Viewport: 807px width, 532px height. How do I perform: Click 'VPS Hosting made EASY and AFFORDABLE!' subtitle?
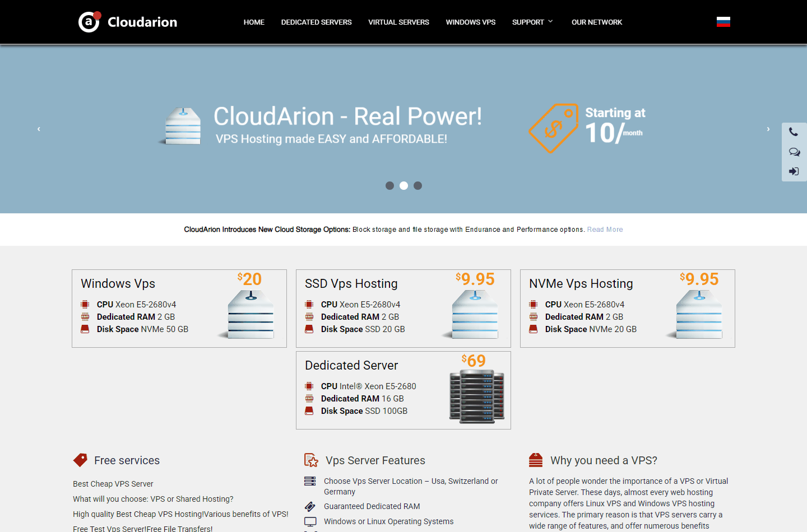click(331, 139)
